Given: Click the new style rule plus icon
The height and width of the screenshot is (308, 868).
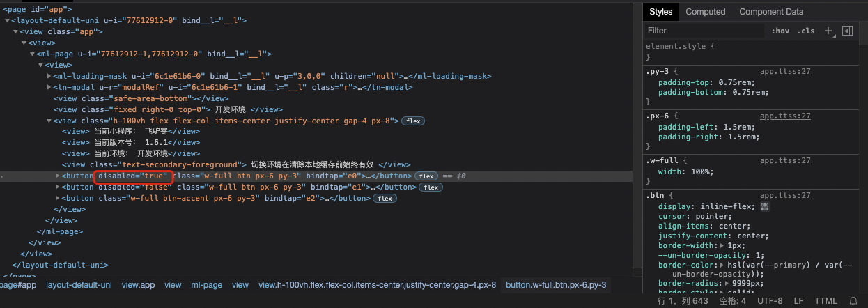Looking at the screenshot, I should (x=828, y=31).
